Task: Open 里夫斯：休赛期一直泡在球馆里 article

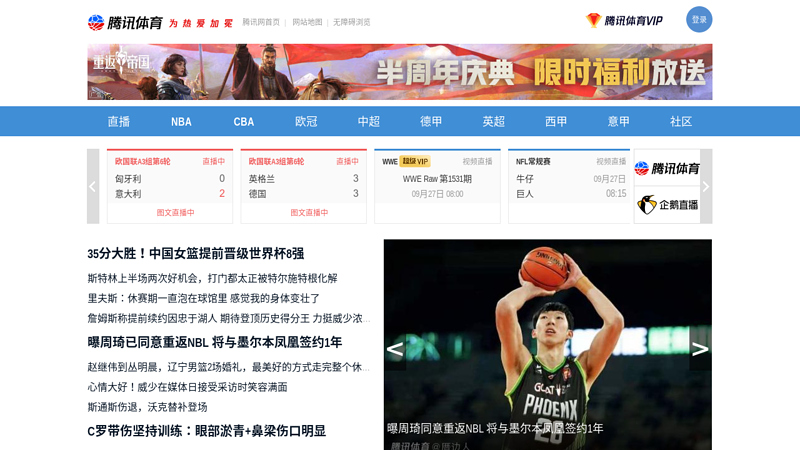Action: 204,298
